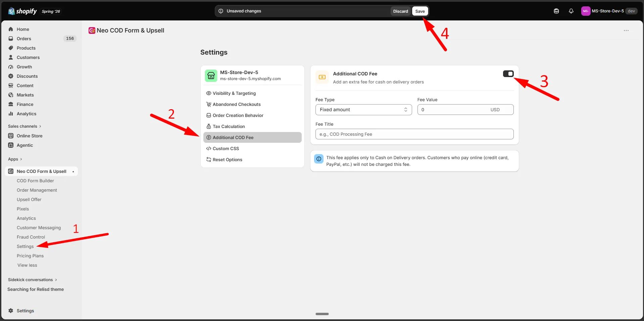This screenshot has width=644, height=321.
Task: Open app Settings under Neo COD Form
Action: pyautogui.click(x=25, y=246)
